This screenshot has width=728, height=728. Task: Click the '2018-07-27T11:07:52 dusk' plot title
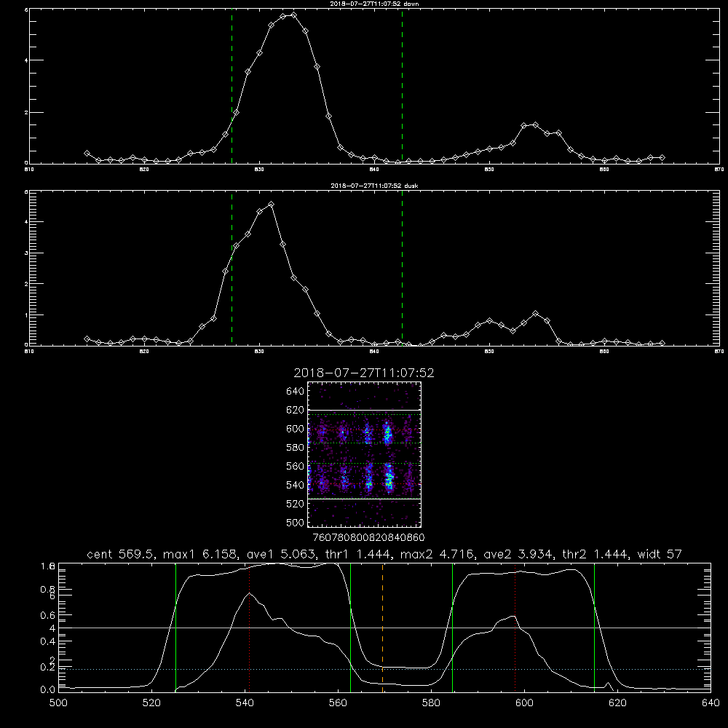coord(374,186)
